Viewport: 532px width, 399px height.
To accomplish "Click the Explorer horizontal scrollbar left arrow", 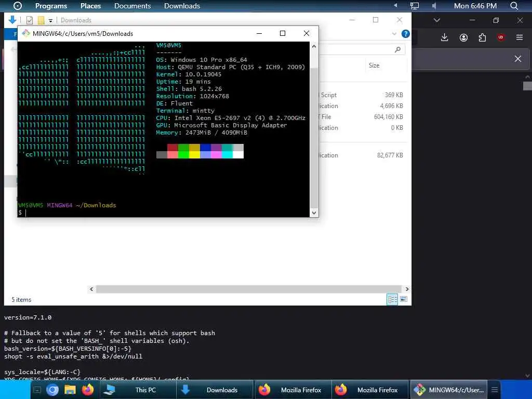I will click(91, 289).
